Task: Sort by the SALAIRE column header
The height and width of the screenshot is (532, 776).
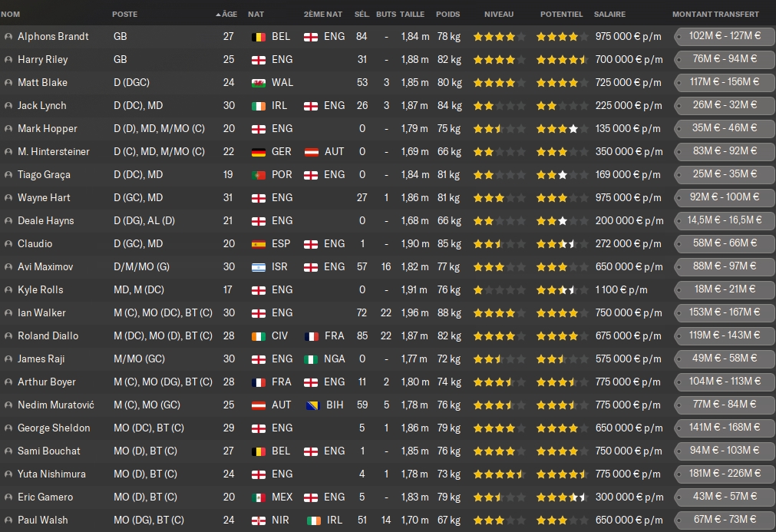Action: pyautogui.click(x=609, y=15)
